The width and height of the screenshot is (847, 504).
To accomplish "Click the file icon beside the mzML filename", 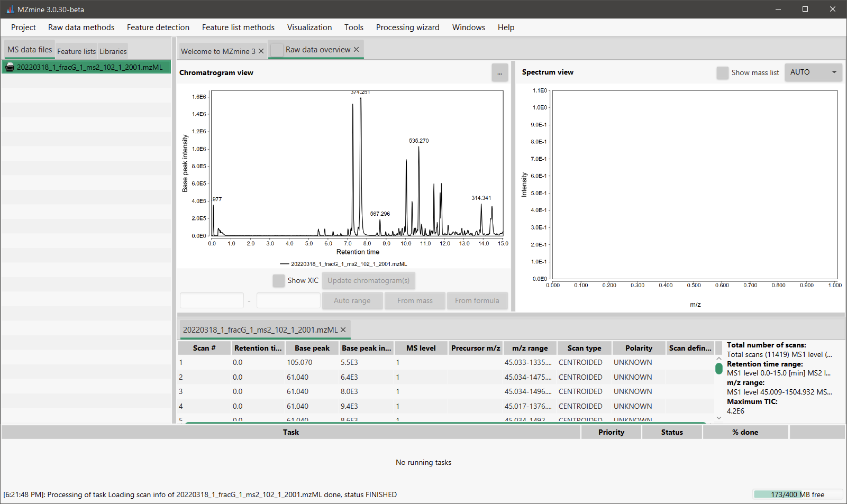I will (x=10, y=67).
